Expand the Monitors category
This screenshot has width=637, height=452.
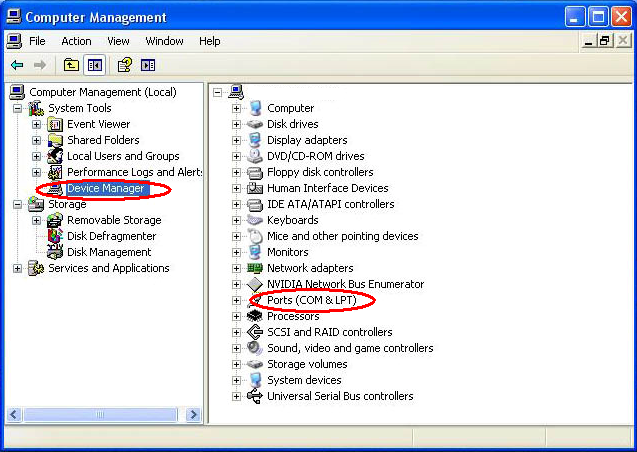[x=236, y=252]
